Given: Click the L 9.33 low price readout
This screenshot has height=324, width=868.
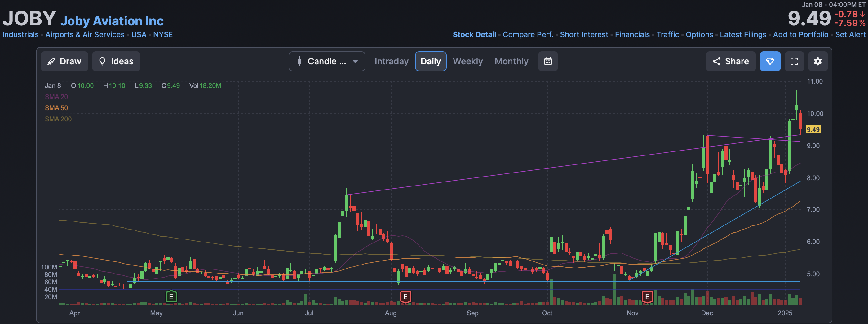Looking at the screenshot, I should pos(143,85).
